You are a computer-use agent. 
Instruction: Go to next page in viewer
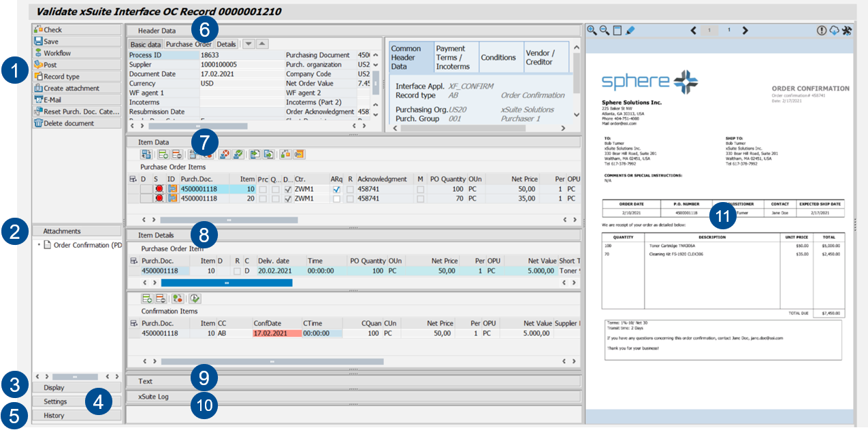(x=745, y=31)
